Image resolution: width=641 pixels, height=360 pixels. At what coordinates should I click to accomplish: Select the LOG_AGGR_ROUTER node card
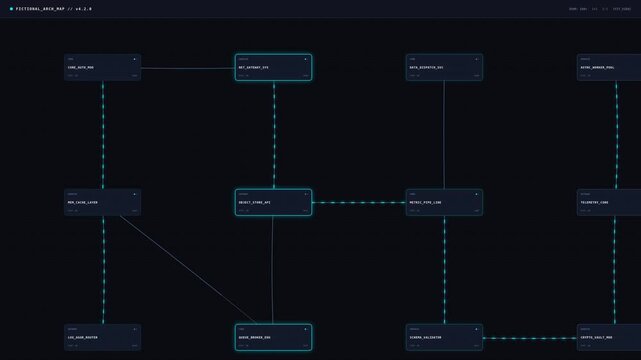pos(103,338)
